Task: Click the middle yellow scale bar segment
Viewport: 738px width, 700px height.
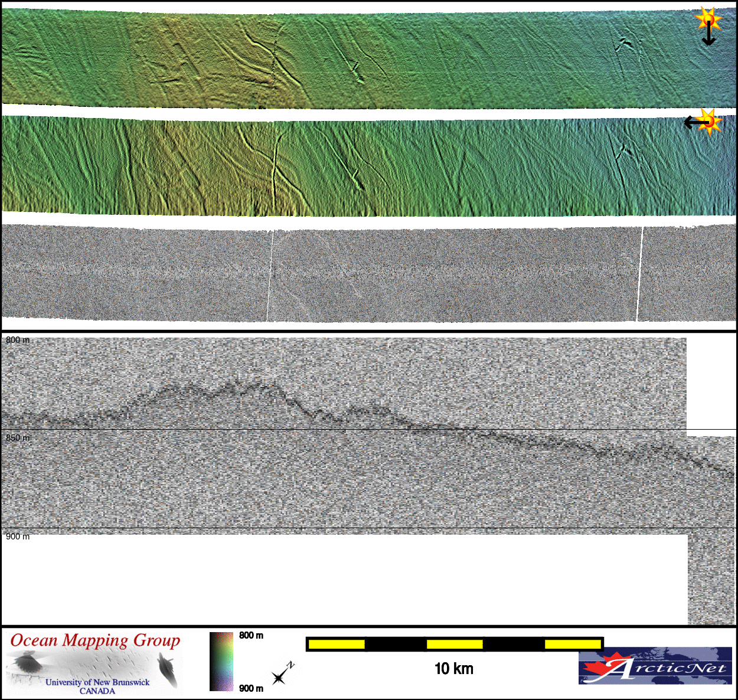Action: [x=455, y=644]
